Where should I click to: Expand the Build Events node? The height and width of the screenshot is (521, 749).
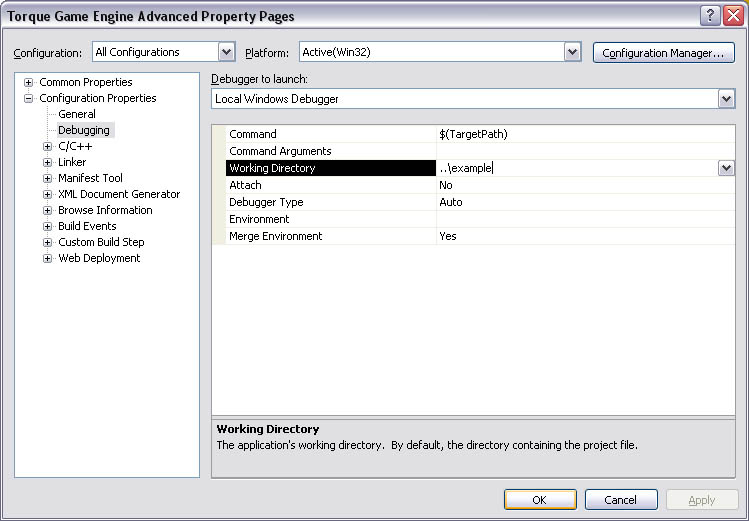click(47, 226)
